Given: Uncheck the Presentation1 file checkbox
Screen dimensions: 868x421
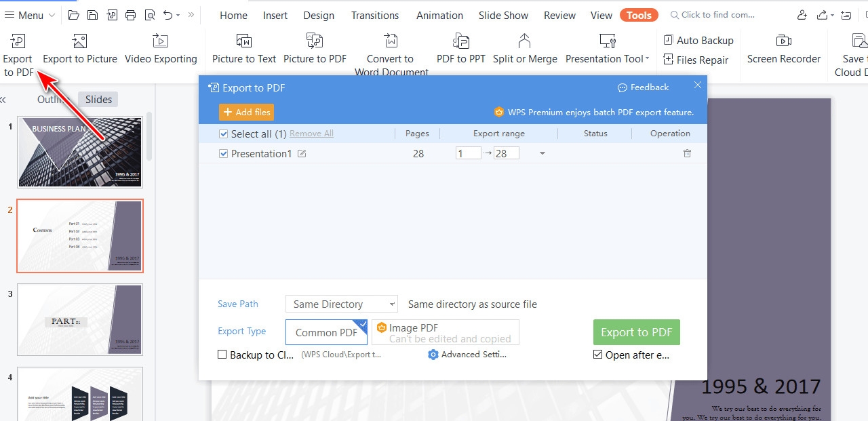Looking at the screenshot, I should tap(224, 154).
